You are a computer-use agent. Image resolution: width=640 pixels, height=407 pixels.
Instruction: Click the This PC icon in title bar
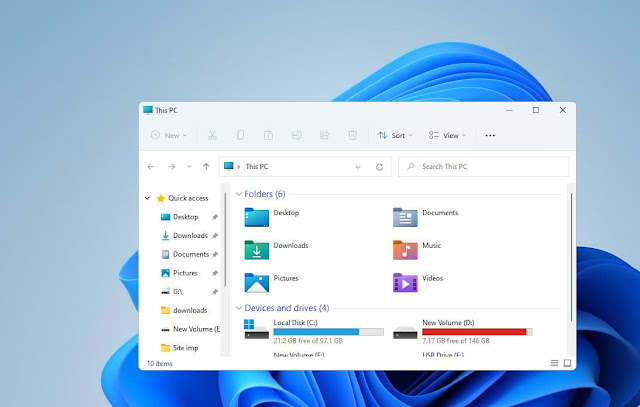(x=148, y=110)
